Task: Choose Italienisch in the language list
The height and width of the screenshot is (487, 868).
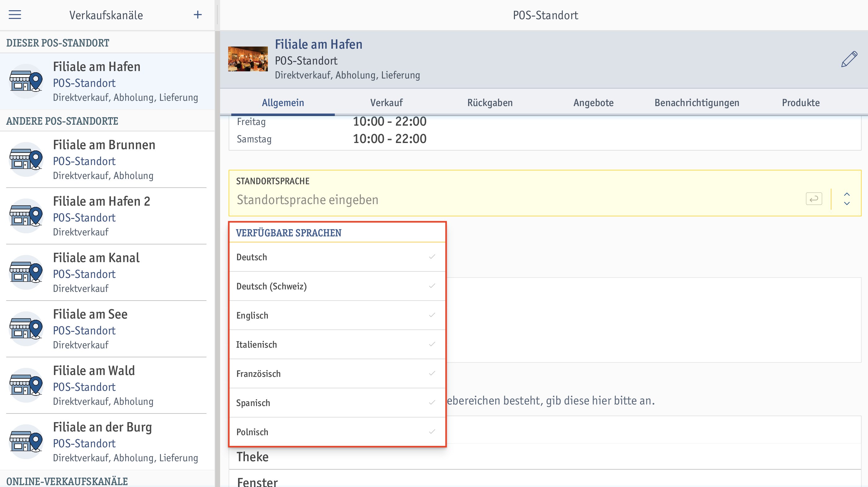Action: click(337, 344)
